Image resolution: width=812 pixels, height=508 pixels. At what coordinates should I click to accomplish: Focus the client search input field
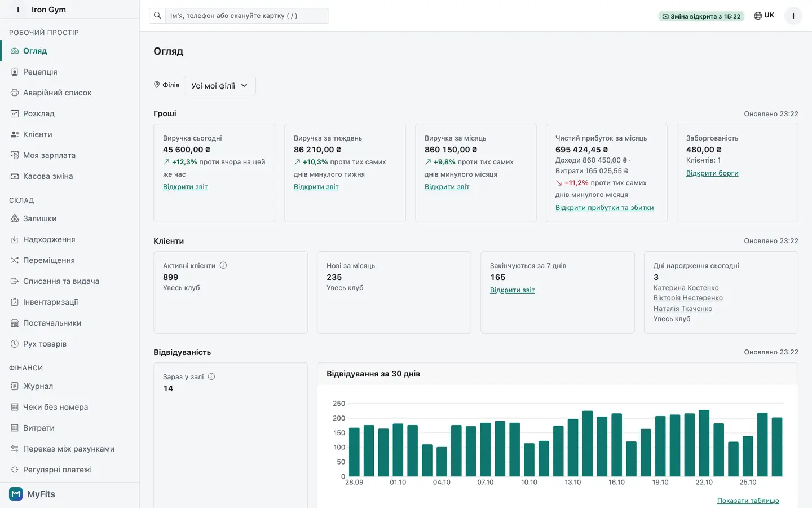[x=247, y=16]
